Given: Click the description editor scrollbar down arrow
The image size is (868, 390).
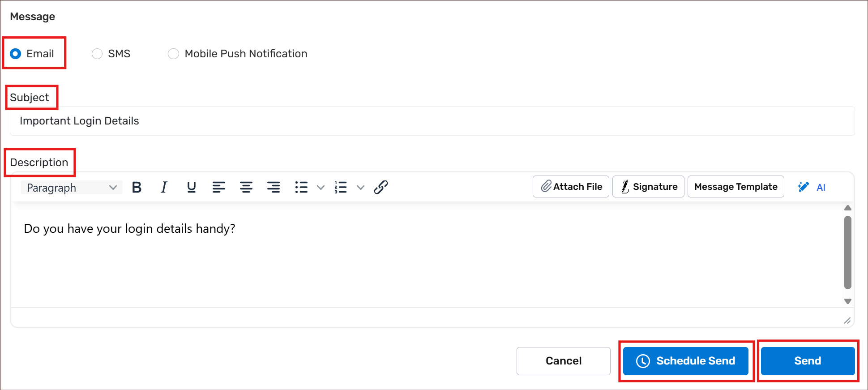Looking at the screenshot, I should pyautogui.click(x=847, y=301).
